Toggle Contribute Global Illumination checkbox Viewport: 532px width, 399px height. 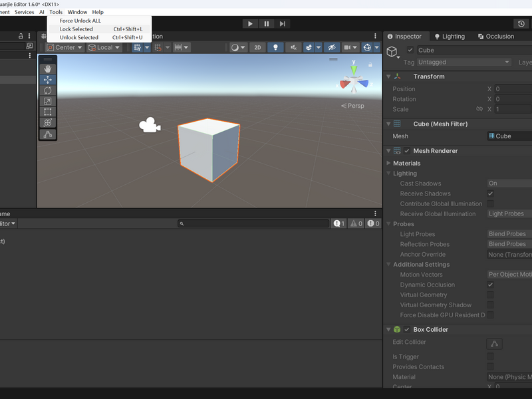[490, 203]
